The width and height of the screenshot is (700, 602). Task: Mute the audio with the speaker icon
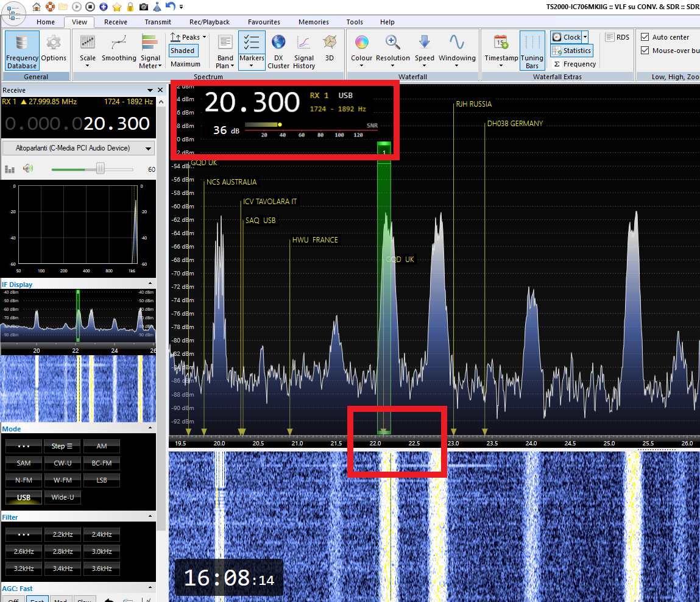click(x=27, y=169)
